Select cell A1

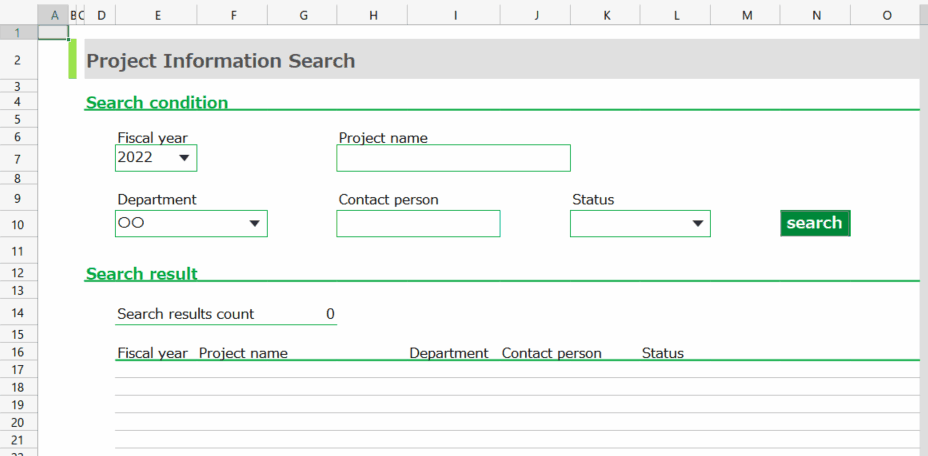tap(53, 32)
